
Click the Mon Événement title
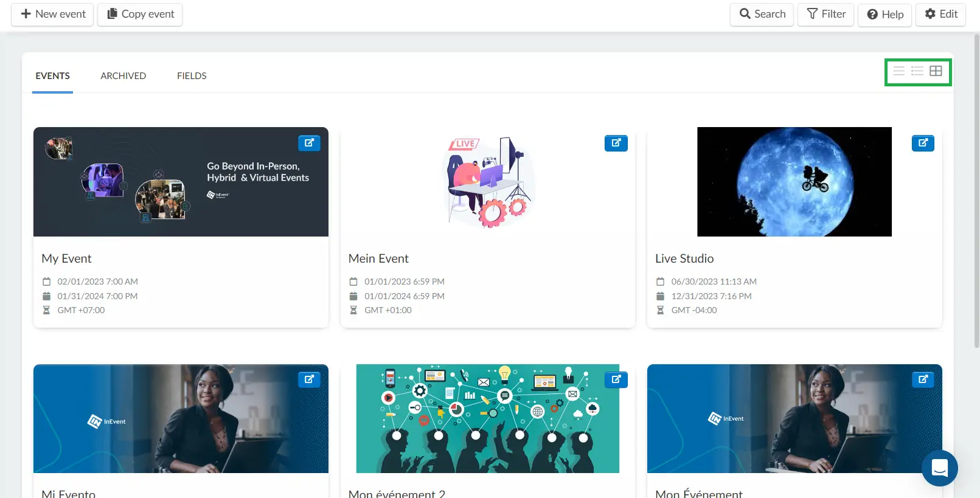coord(699,493)
